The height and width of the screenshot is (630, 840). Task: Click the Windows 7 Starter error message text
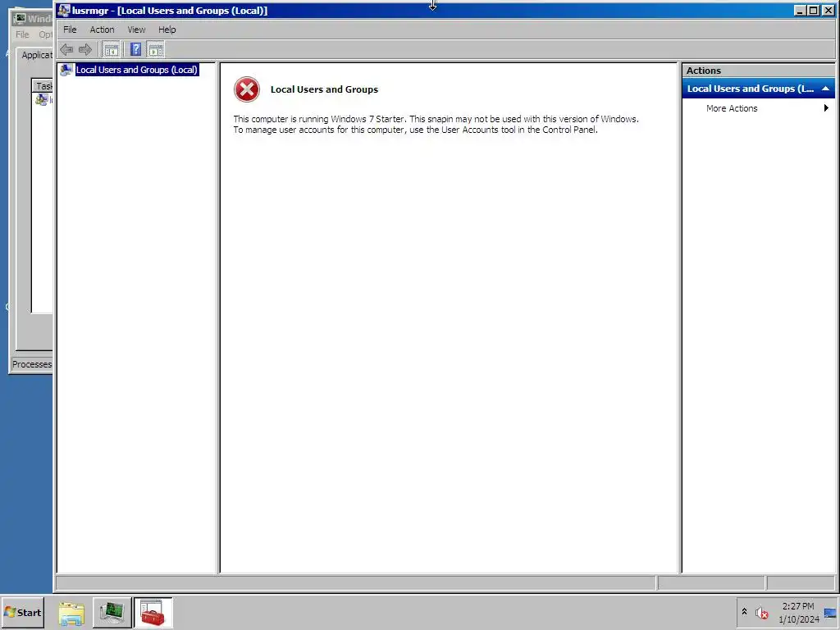pos(436,125)
